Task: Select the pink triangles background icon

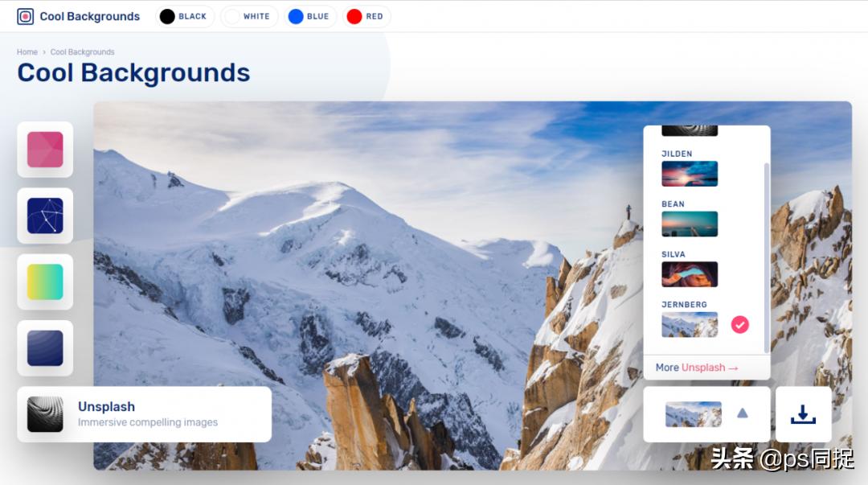Action: [45, 150]
